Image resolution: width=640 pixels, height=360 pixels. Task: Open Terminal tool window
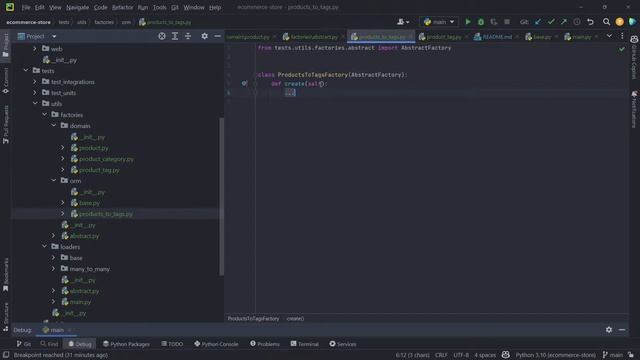(x=304, y=344)
